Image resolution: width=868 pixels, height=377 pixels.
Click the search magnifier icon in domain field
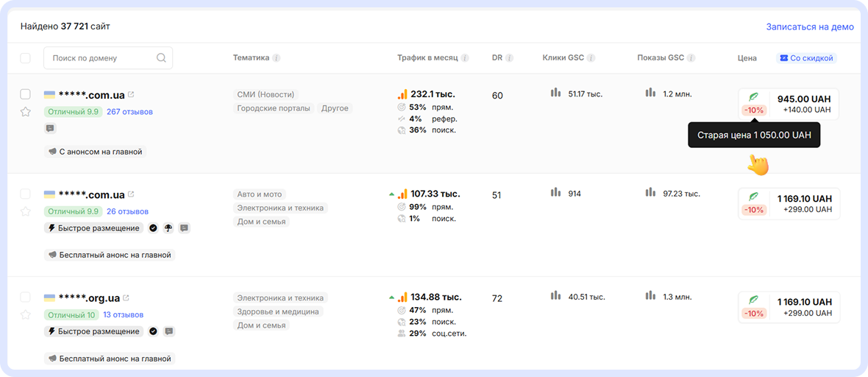tap(161, 58)
